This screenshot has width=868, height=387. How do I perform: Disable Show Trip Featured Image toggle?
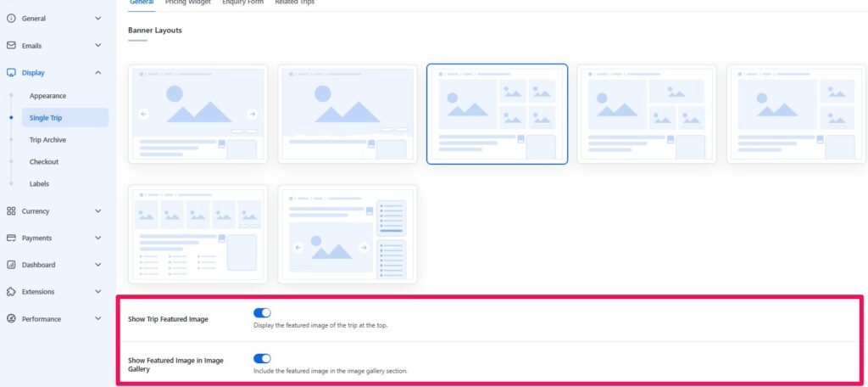(x=262, y=313)
